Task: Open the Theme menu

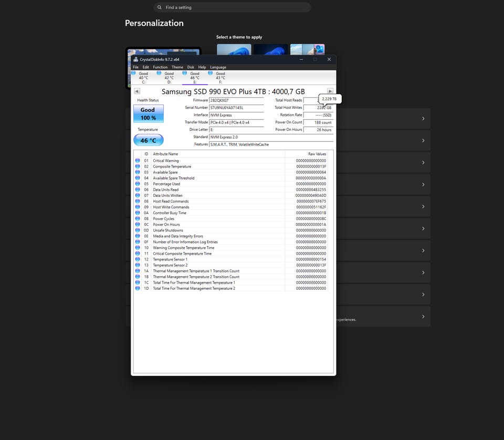Action: pyautogui.click(x=177, y=67)
